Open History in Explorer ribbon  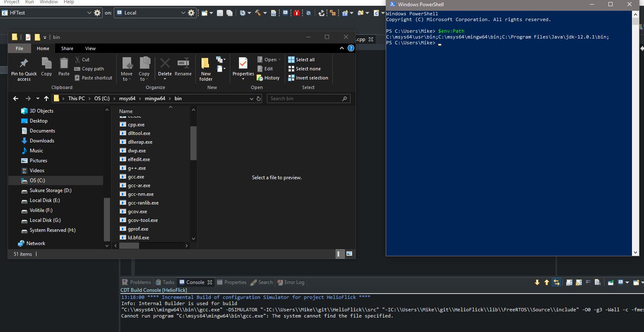pos(268,78)
